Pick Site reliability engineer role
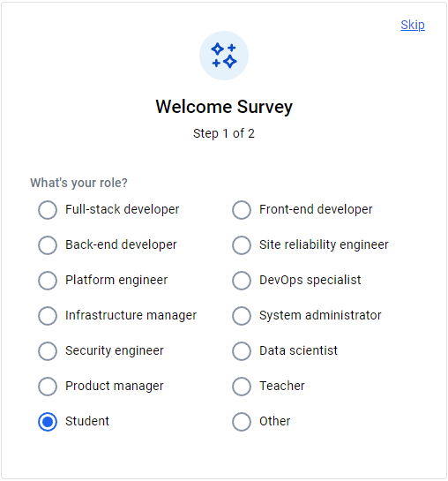Image resolution: width=448 pixels, height=481 pixels. click(242, 245)
